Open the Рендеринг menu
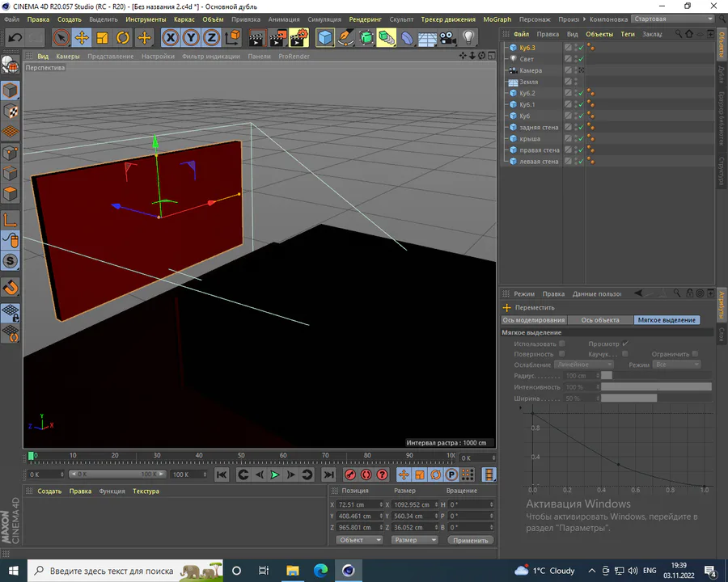Screen dimensions: 728x582 [366, 19]
